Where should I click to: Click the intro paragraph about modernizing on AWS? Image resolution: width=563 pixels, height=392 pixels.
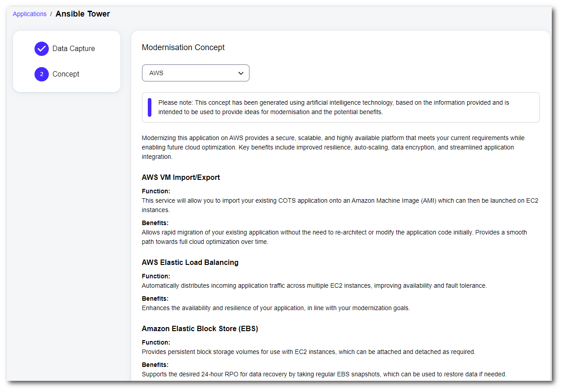pyautogui.click(x=333, y=147)
